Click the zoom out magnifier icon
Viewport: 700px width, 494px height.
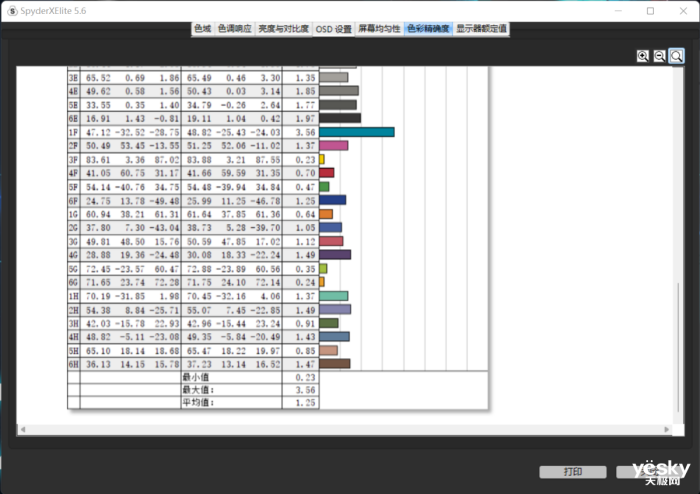(x=660, y=56)
